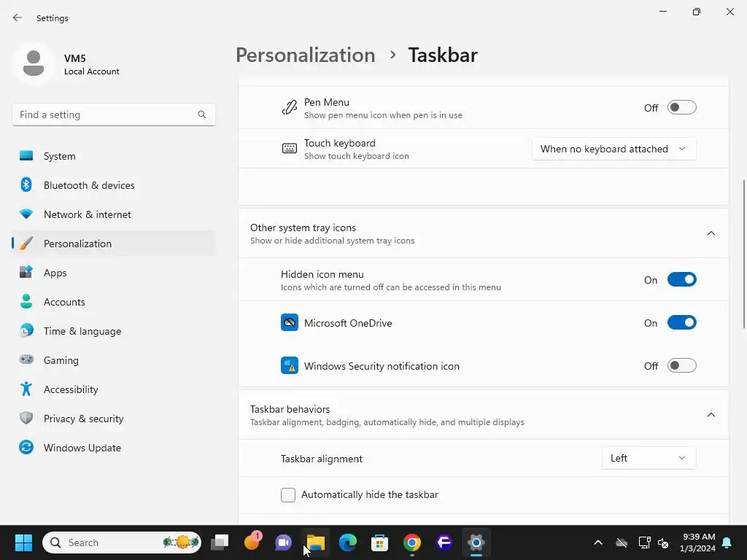The height and width of the screenshot is (560, 747).
Task: Click the settings page vertical scrollbar
Action: [x=743, y=254]
